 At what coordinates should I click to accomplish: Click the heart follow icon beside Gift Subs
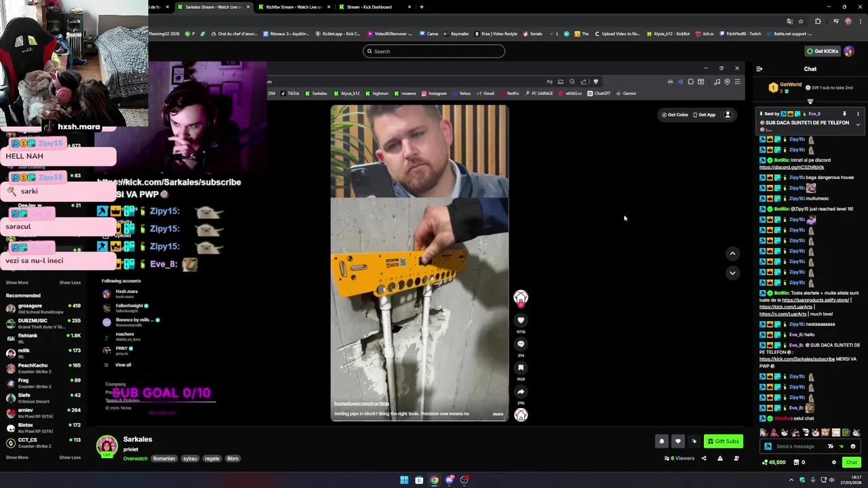point(677,441)
